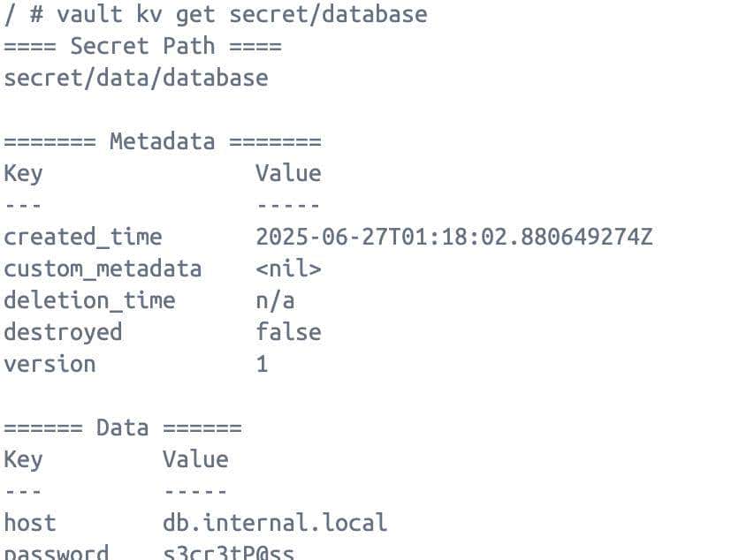Click the host key in Data
The width and height of the screenshot is (732, 560).
point(29,522)
